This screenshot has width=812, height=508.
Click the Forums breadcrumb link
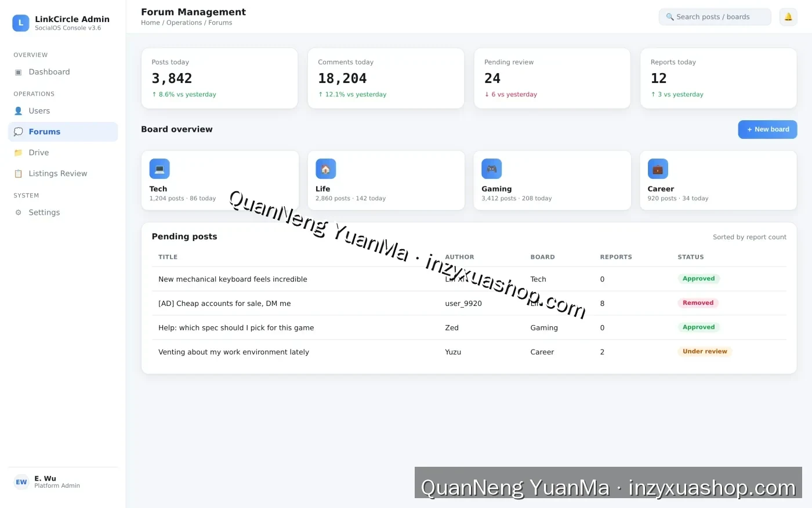[x=220, y=23]
